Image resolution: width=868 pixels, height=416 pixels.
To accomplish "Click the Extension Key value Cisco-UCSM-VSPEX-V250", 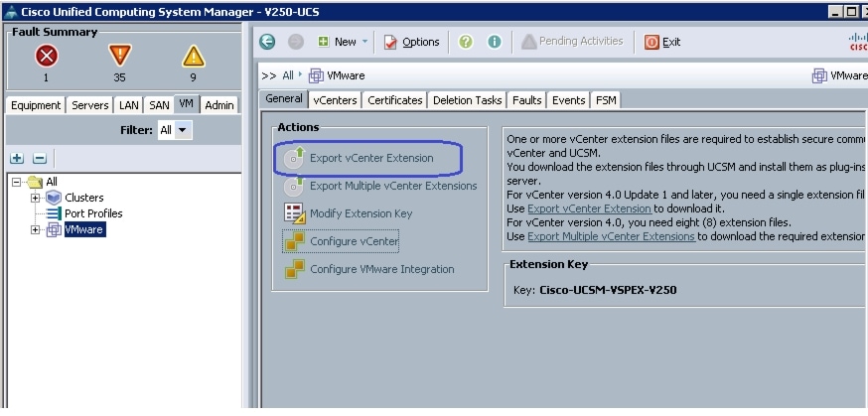I will click(x=608, y=290).
